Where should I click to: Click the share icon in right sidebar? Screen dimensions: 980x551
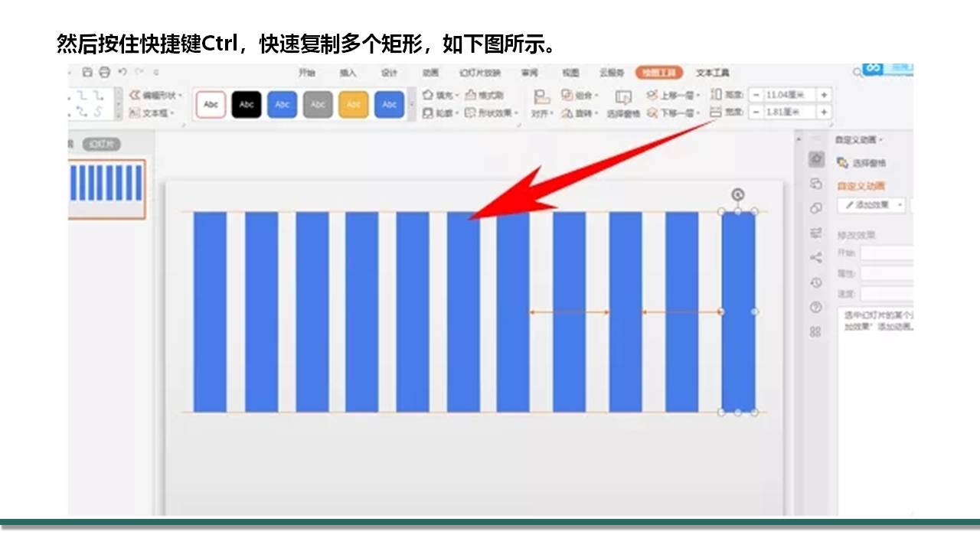pos(816,258)
